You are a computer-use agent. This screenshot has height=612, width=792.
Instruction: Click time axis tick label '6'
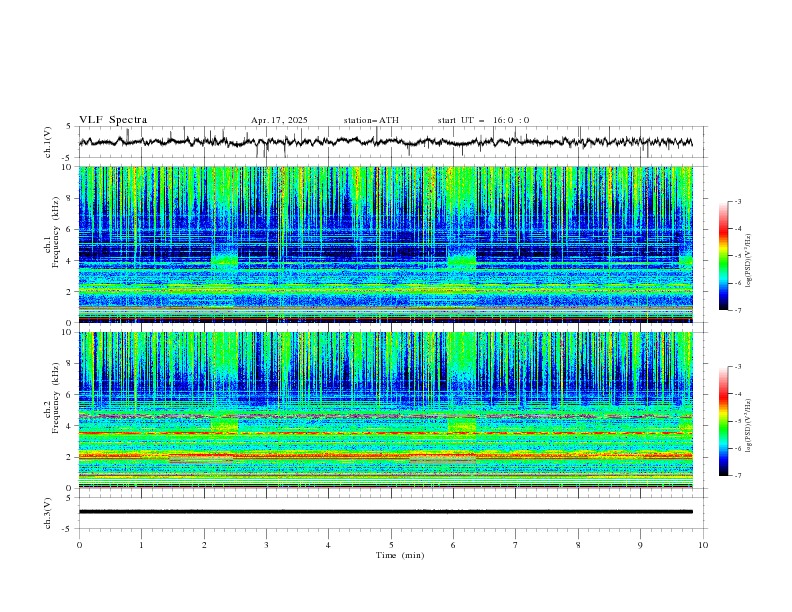coord(453,545)
